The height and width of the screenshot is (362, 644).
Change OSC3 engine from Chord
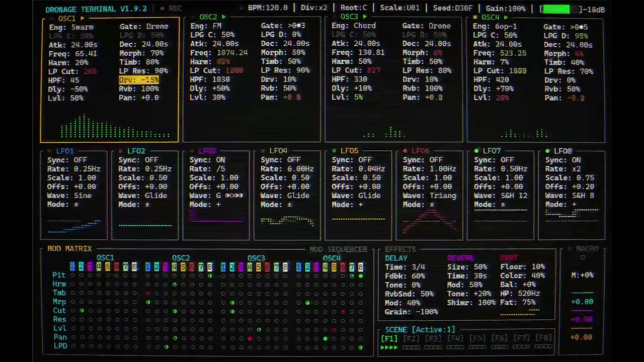pos(354,26)
